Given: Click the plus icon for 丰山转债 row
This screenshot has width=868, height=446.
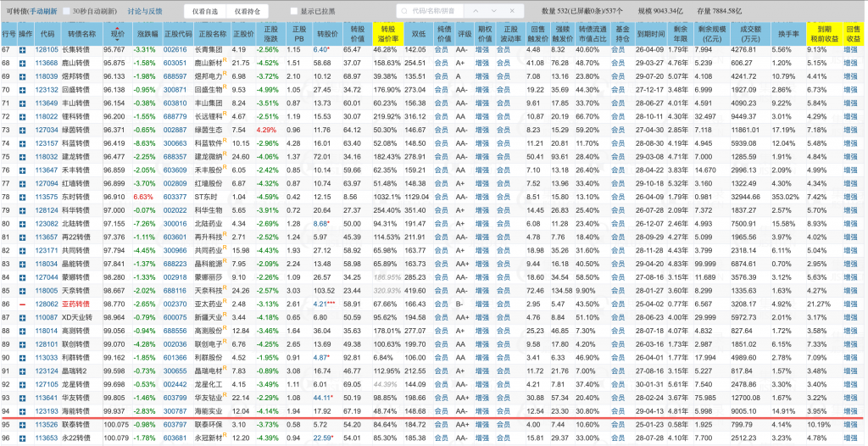Looking at the screenshot, I should [22, 103].
